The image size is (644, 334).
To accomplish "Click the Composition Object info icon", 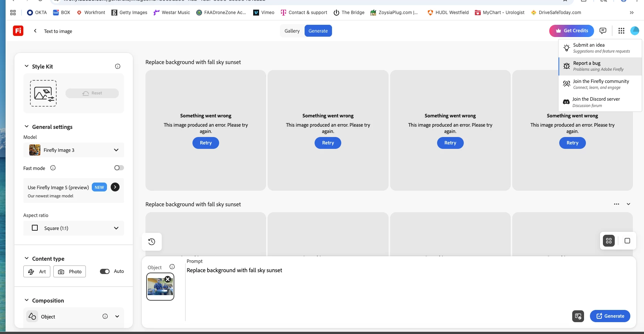I will click(105, 316).
